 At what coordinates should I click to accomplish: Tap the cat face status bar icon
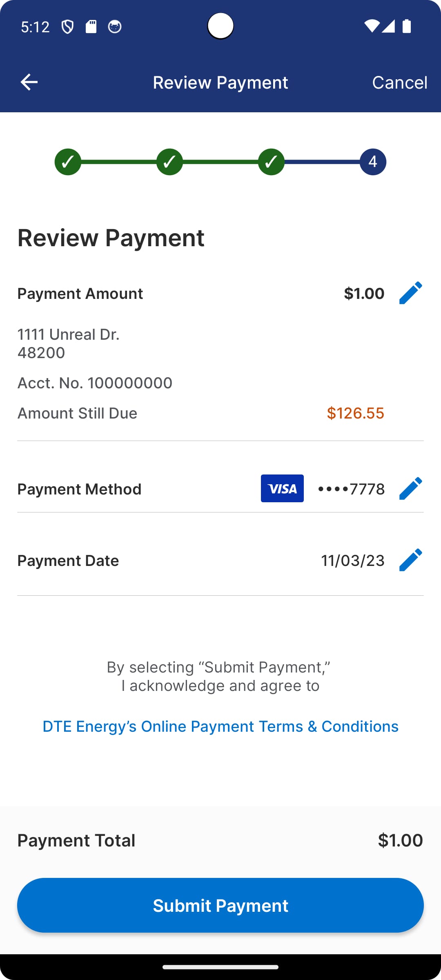(x=115, y=27)
